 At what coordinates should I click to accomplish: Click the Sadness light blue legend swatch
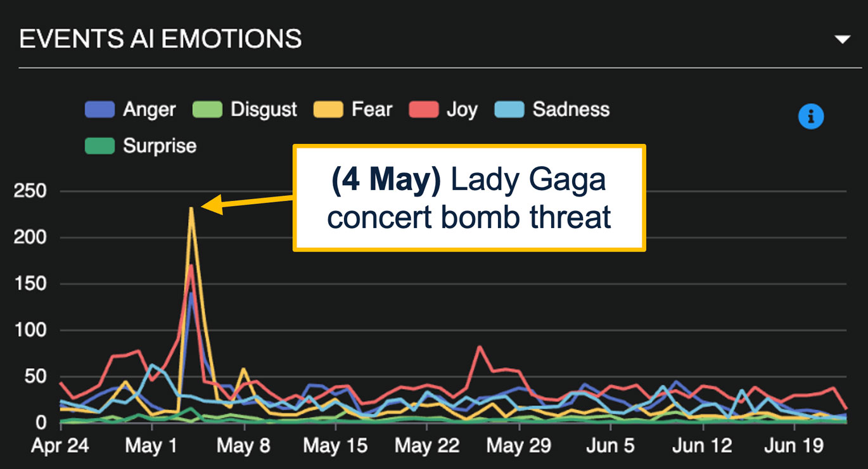coord(509,110)
